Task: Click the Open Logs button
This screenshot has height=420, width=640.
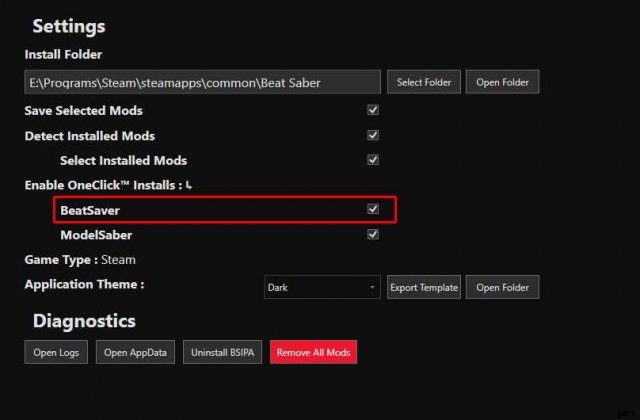Action: (57, 352)
